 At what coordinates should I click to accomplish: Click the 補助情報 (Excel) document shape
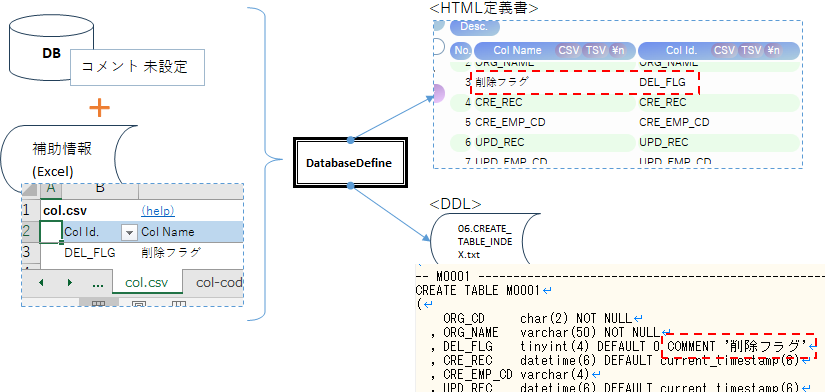[x=69, y=158]
